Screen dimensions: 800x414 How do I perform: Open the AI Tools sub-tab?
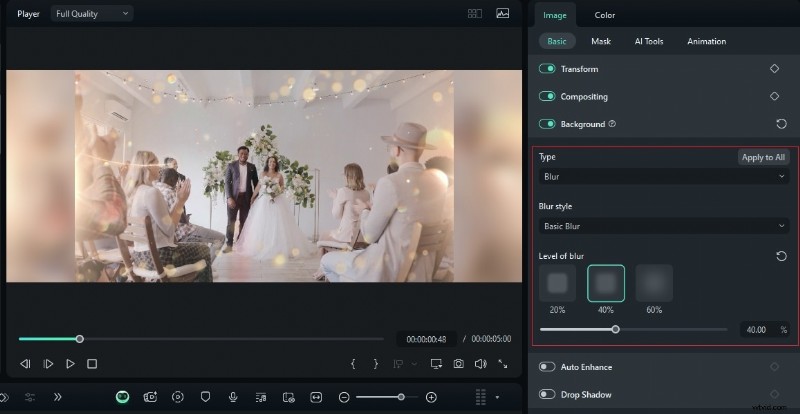pyautogui.click(x=649, y=41)
